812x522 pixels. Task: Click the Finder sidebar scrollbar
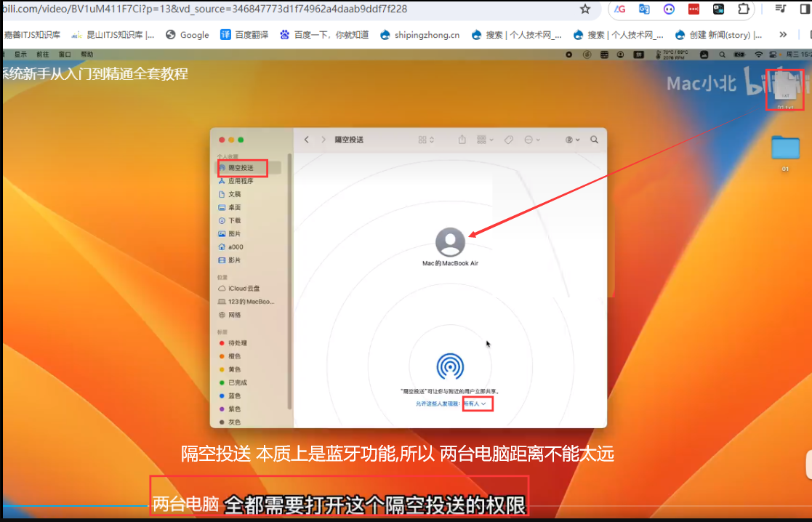[x=289, y=281]
